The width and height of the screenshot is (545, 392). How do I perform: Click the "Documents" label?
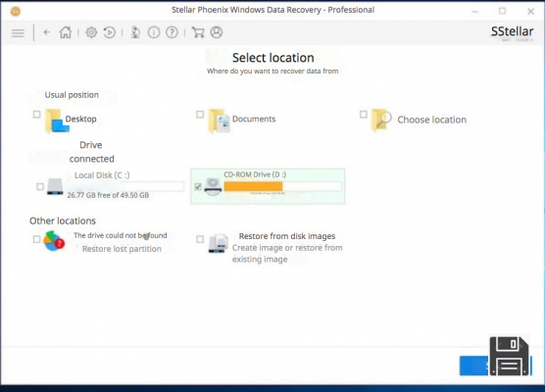click(254, 119)
